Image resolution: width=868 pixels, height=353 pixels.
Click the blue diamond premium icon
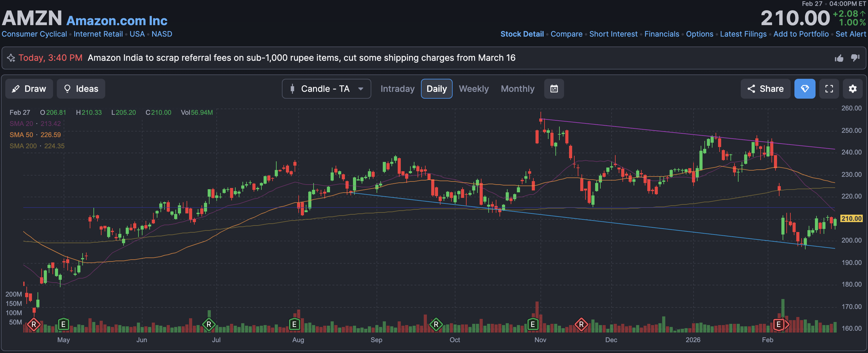click(805, 89)
